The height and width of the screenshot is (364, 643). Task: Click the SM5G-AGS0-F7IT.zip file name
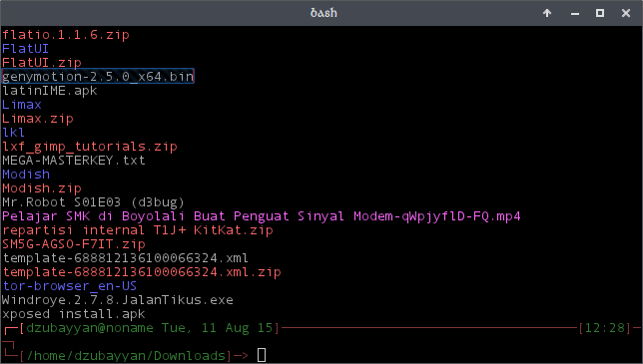coord(74,244)
